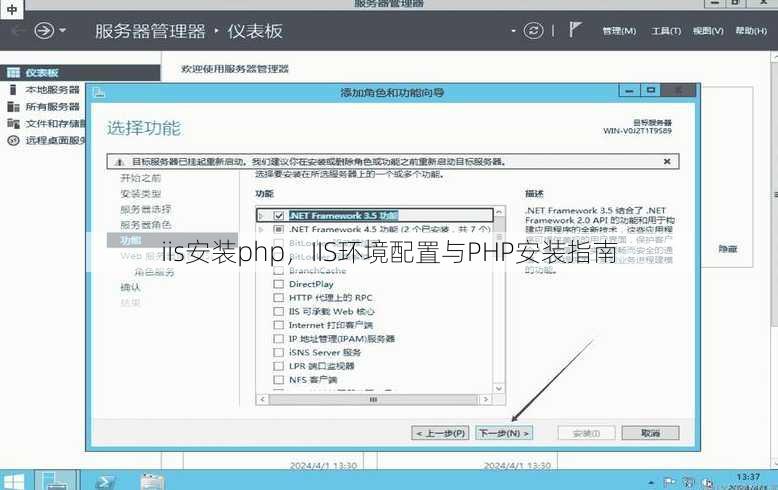Click the warning icon in restart message
Screen dimensions: 778x490
(x=119, y=162)
